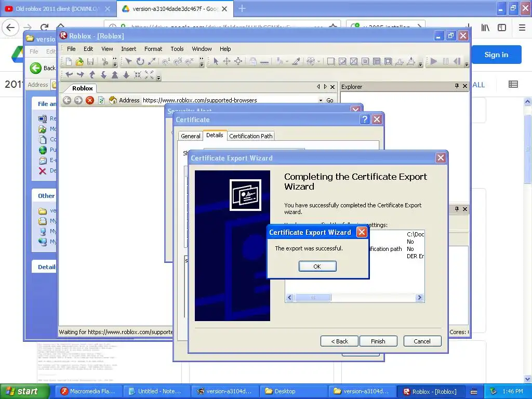Select the diagonal scale tool icon
Image resolution: width=532 pixels, height=399 pixels.
[152, 61]
